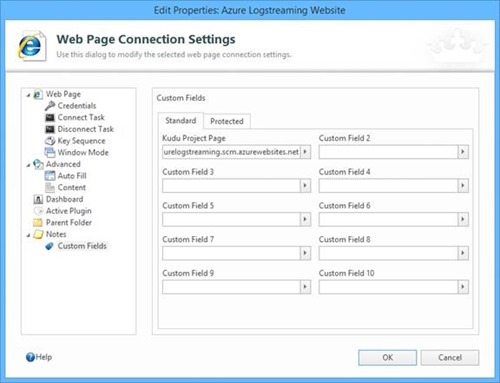The image size is (500, 383).
Task: Click the Disconnect Task console icon
Action: coord(50,129)
